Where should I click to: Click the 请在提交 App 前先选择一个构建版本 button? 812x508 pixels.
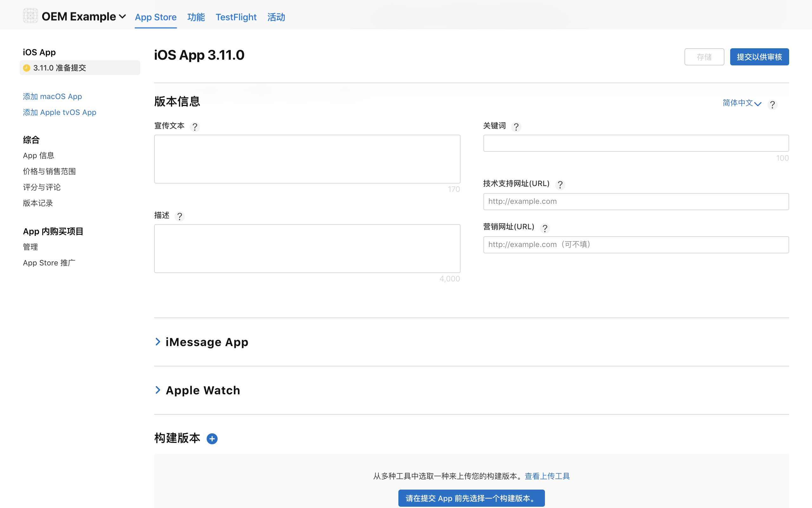(471, 498)
